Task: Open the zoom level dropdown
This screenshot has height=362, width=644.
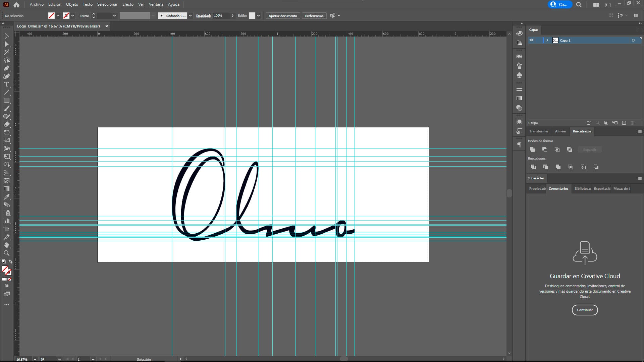Action: [35, 359]
